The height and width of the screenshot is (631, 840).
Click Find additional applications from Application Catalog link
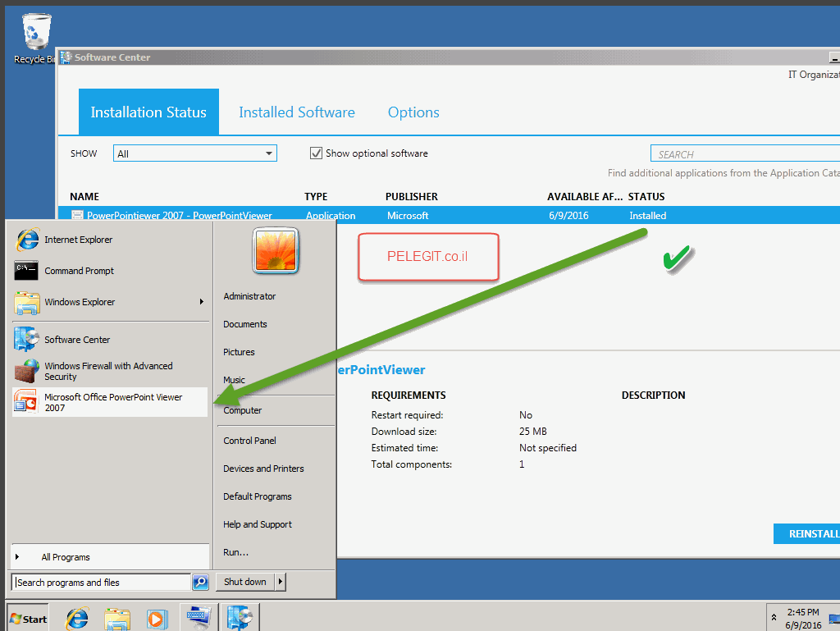pos(724,173)
